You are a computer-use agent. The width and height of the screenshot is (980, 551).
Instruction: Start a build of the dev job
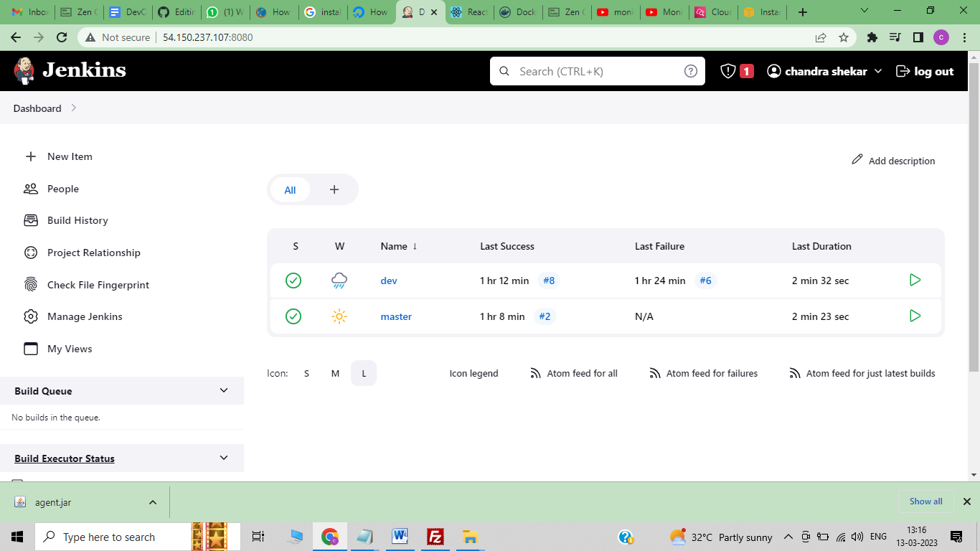coord(915,280)
